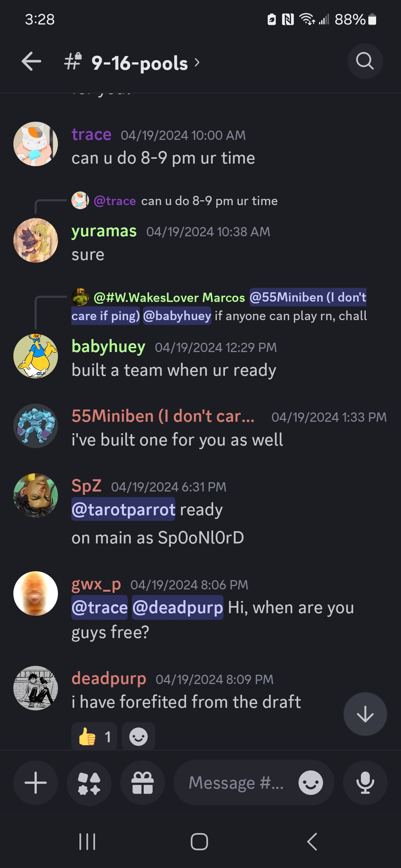Expand the 9-16-pools channel details chevron
Viewport: 401px width, 868px height.
(x=197, y=62)
